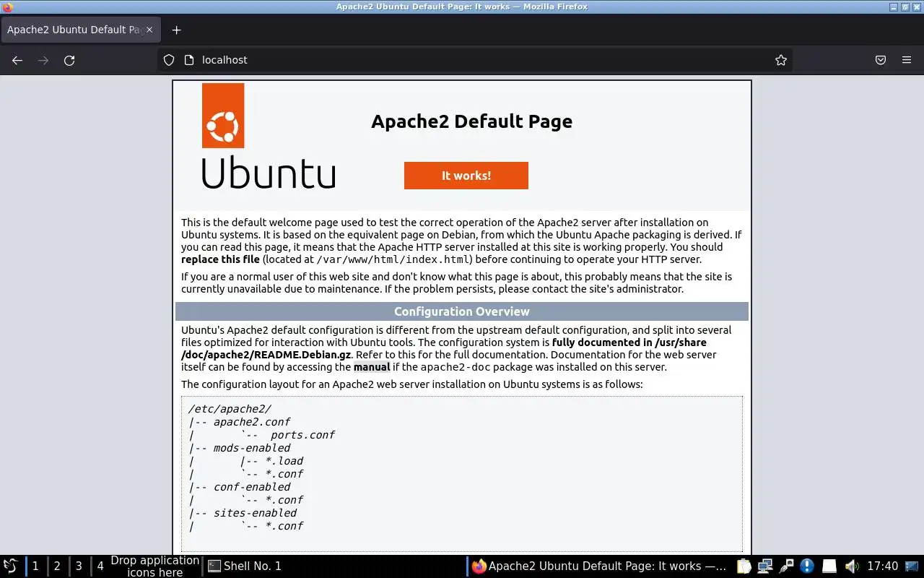Click the Firefox icon in the title bar
This screenshot has height=578, width=924.
click(7, 7)
